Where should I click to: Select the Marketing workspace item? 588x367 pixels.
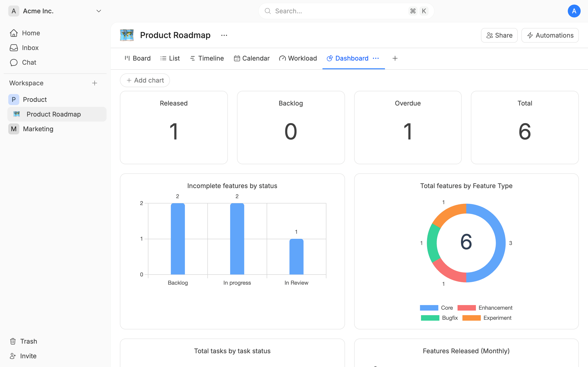(x=38, y=129)
